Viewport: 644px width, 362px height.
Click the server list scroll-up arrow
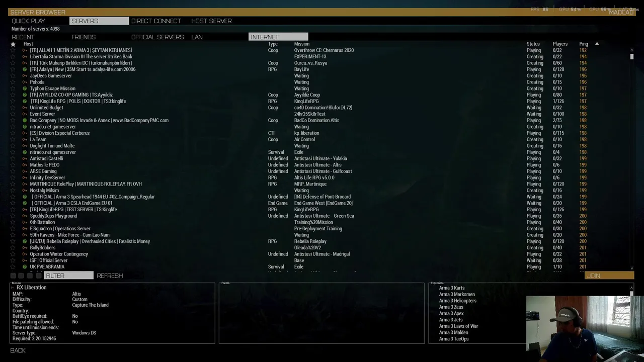click(632, 50)
